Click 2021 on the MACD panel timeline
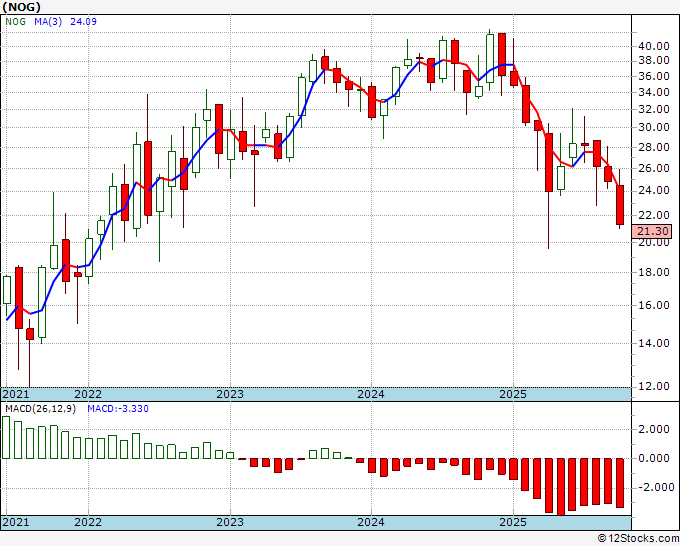 16,522
